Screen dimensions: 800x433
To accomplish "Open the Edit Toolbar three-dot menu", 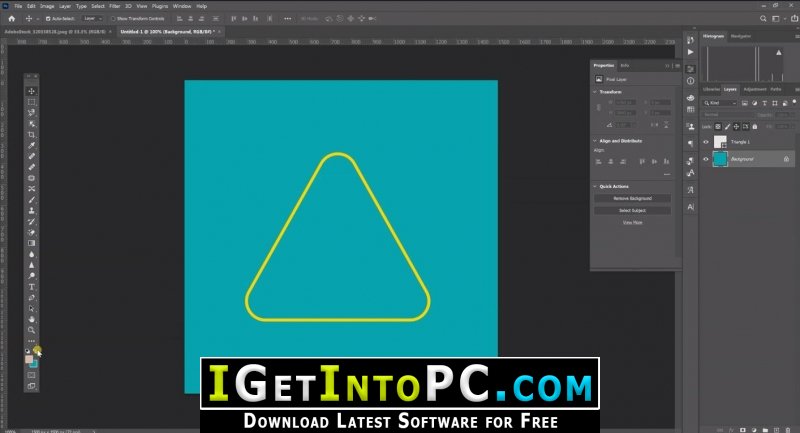I will pyautogui.click(x=32, y=341).
